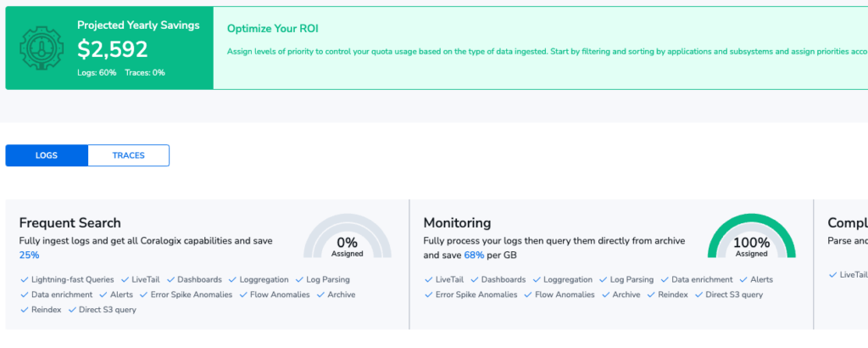Click checkmark next to Direct S3 query in Monitoring
This screenshot has width=868, height=348.
[698, 295]
